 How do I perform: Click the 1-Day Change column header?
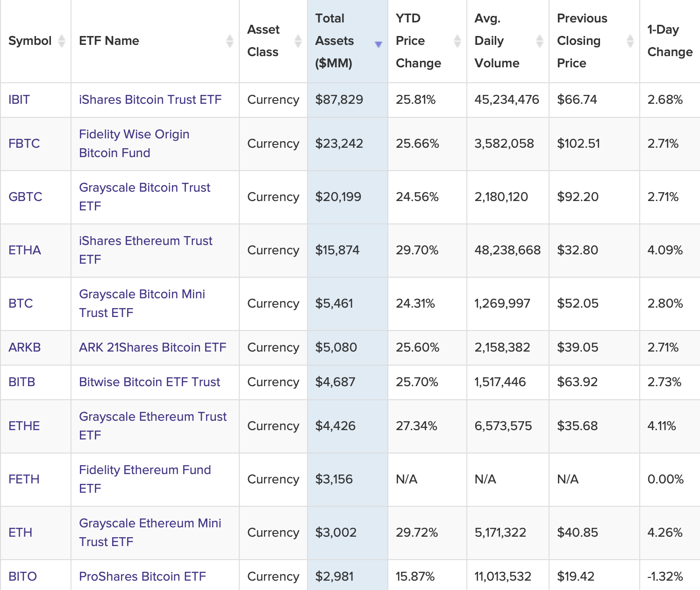pyautogui.click(x=670, y=41)
